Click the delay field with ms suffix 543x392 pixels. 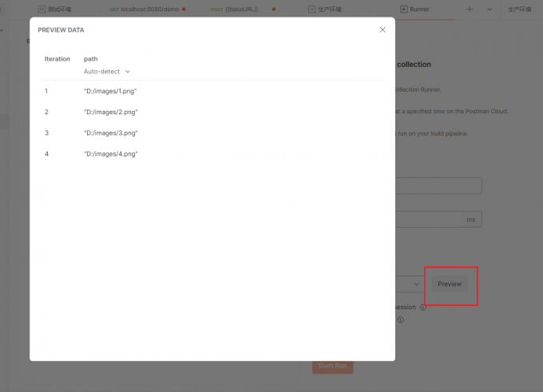click(438, 220)
